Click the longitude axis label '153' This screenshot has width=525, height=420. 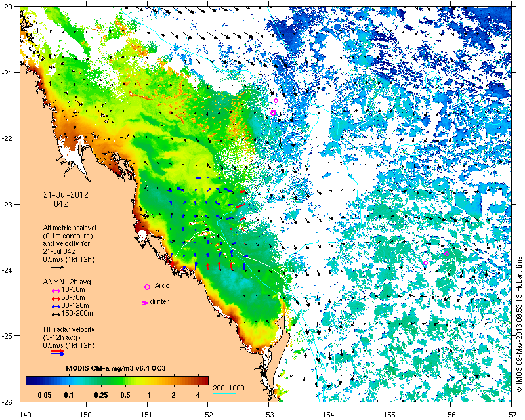click(268, 415)
